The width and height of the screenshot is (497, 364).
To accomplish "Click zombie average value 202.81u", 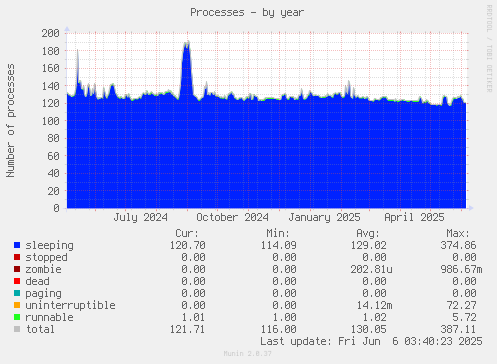I will pyautogui.click(x=371, y=269).
